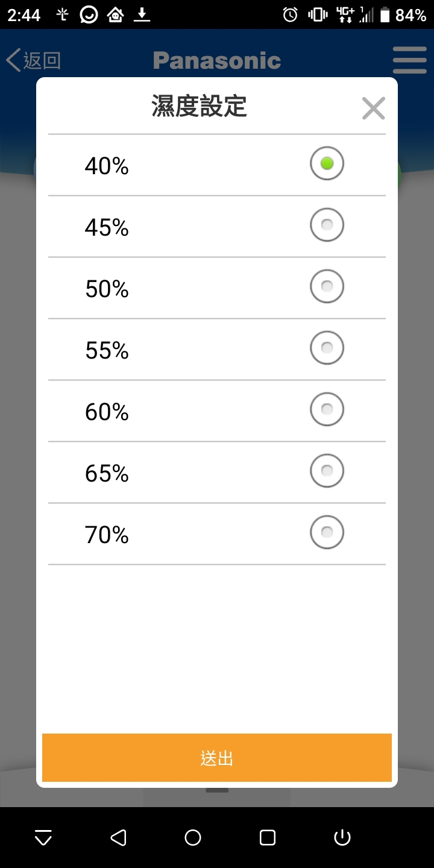Viewport: 434px width, 868px height.
Task: Tap the alarm clock status icon
Action: [291, 15]
